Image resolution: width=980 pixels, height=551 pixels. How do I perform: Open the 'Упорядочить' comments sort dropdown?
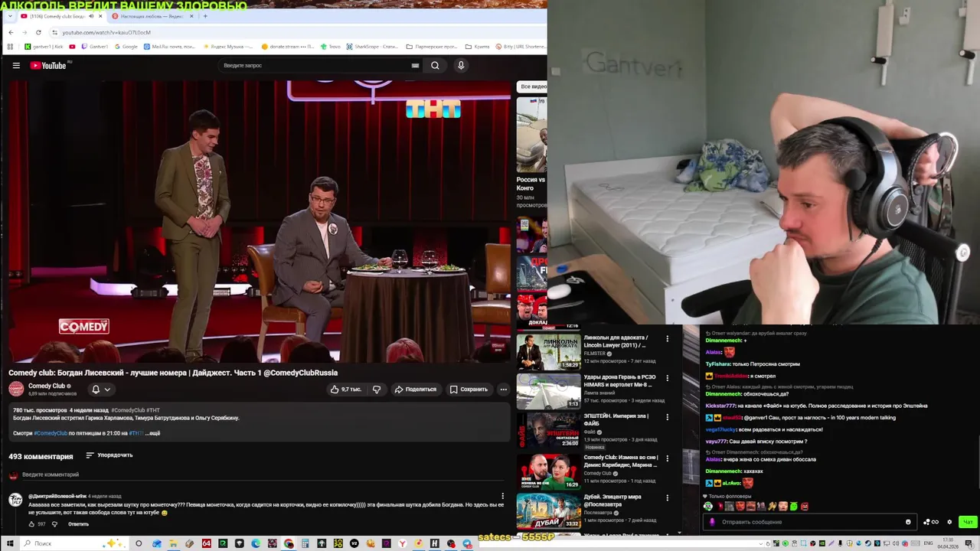tap(109, 455)
